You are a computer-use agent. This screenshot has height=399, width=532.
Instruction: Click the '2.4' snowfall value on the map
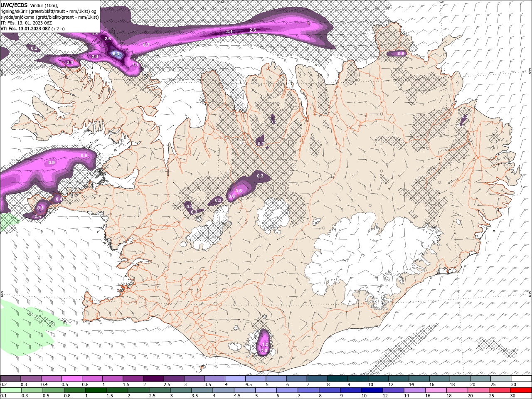pos(70,63)
